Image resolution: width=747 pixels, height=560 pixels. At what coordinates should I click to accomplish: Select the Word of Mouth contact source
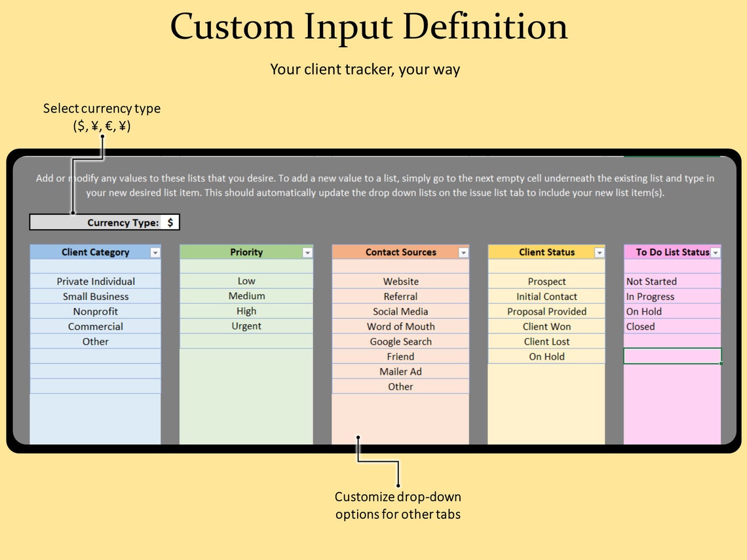point(400,326)
